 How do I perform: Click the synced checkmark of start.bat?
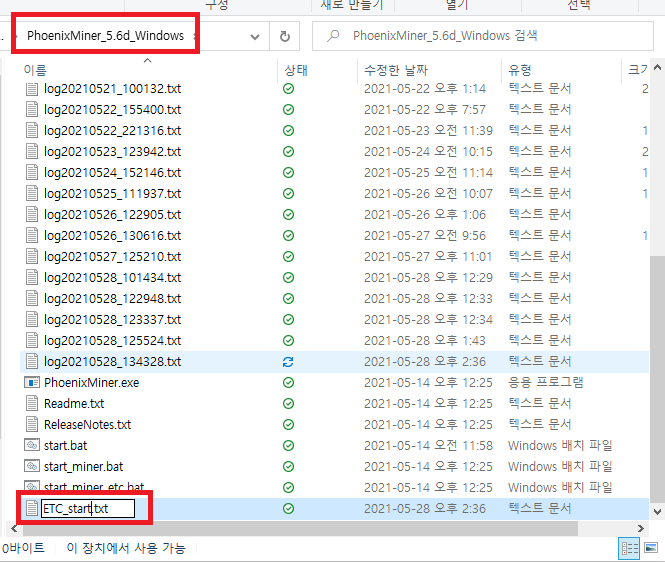tap(288, 445)
